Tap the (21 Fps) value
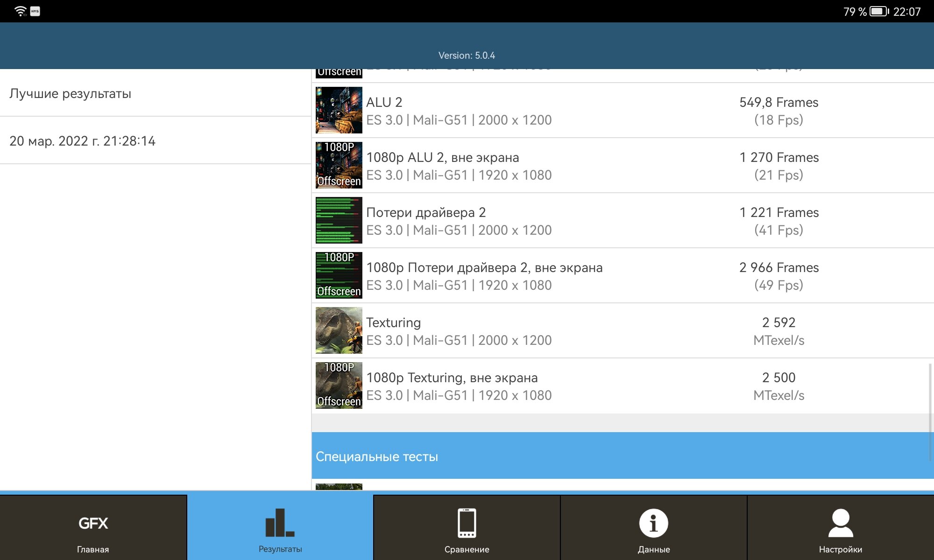The width and height of the screenshot is (934, 560). click(779, 175)
